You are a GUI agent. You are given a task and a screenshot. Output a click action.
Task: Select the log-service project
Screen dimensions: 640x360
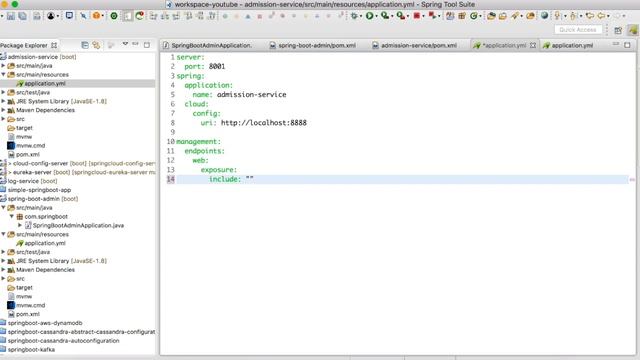[x=29, y=181]
